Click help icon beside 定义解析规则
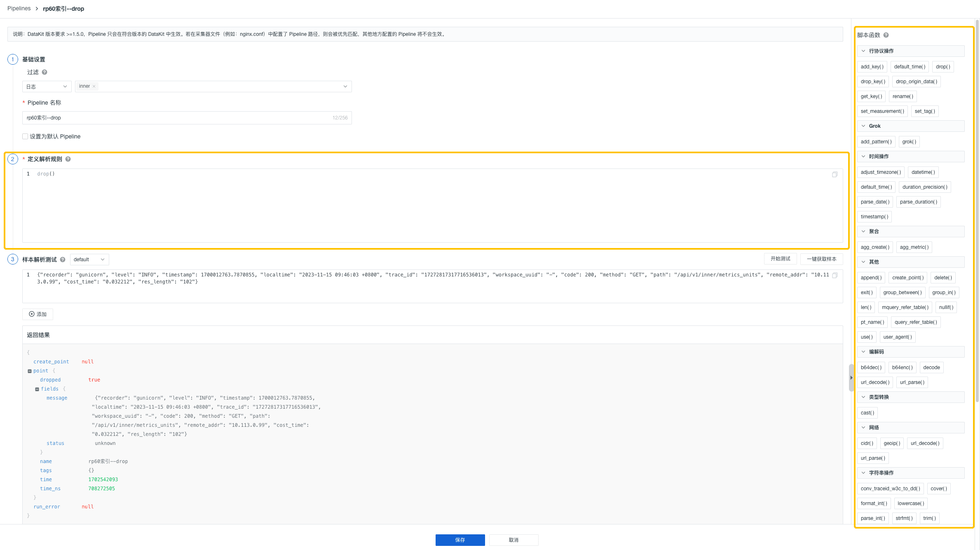This screenshot has height=550, width=980. 68,159
